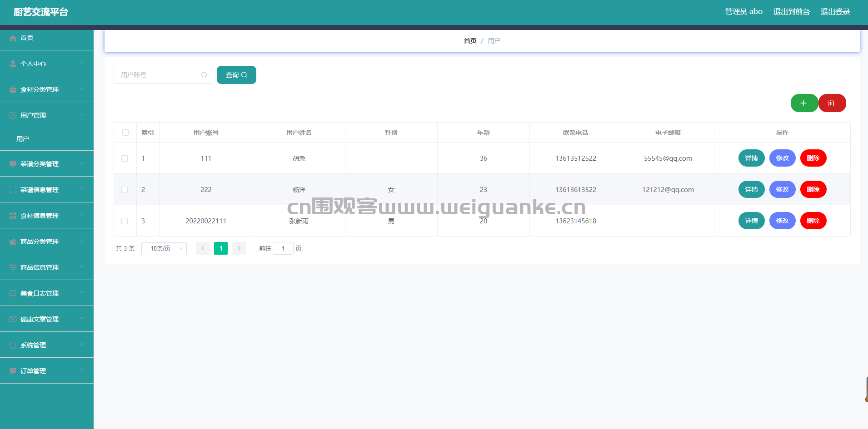
Task: Click the grid icon beside 食材信息管理
Action: click(x=13, y=216)
